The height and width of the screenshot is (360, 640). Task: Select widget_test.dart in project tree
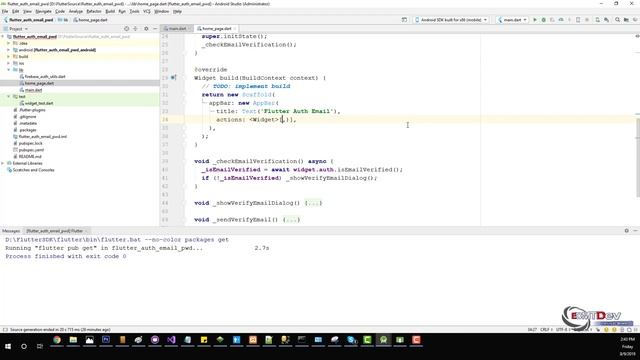coord(39,103)
